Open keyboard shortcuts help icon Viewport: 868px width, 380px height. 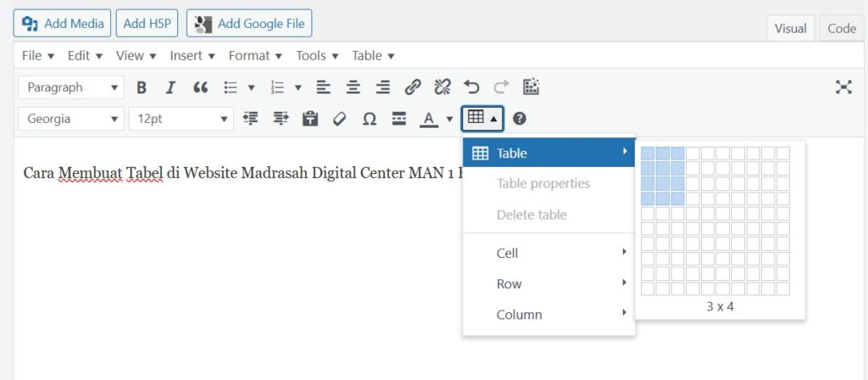pos(520,119)
